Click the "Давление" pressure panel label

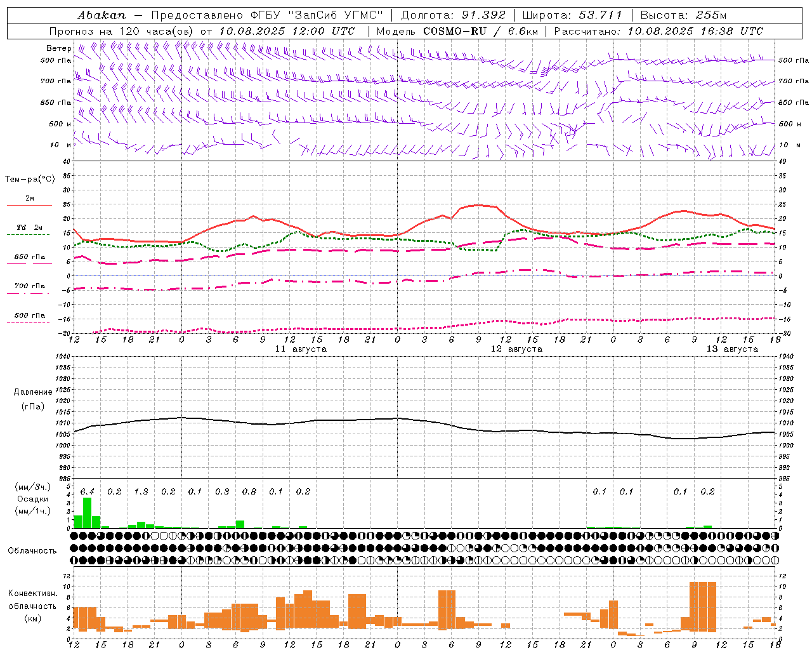click(x=33, y=392)
